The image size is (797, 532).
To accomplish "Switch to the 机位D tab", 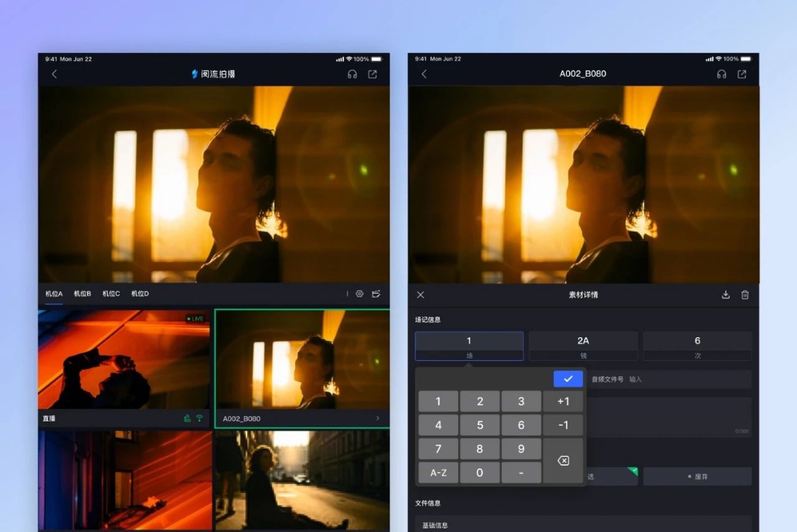I will click(x=139, y=294).
